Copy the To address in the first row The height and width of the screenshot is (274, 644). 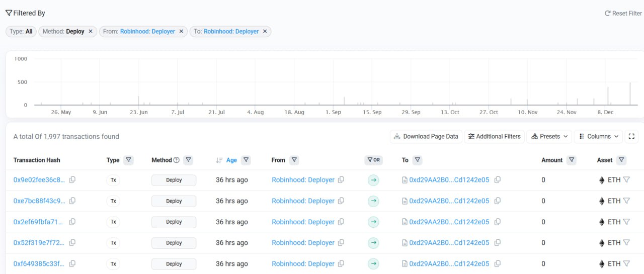498,180
